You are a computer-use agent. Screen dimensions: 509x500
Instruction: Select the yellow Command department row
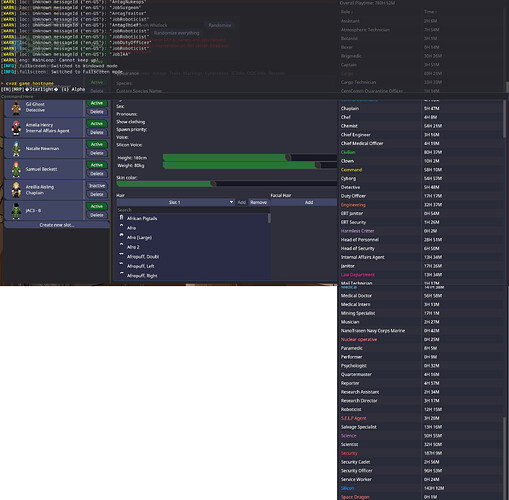tap(421, 170)
